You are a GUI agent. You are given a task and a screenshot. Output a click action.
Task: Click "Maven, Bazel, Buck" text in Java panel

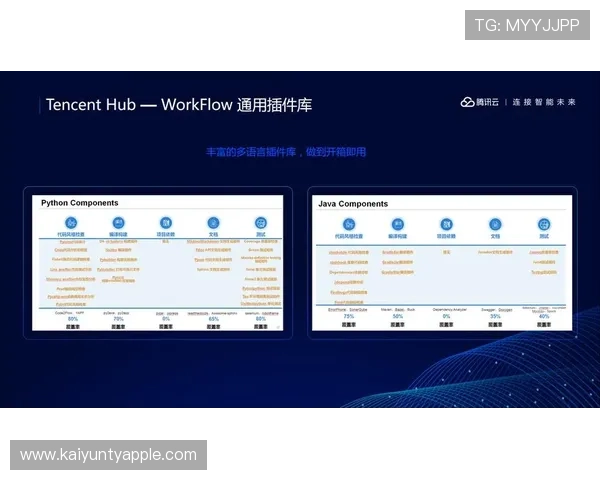pyautogui.click(x=398, y=309)
